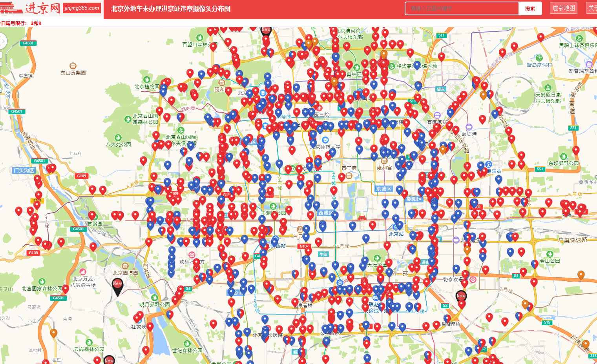Click the 军庄镇 place label
Screen dimensions: 597x364
click(x=26, y=75)
